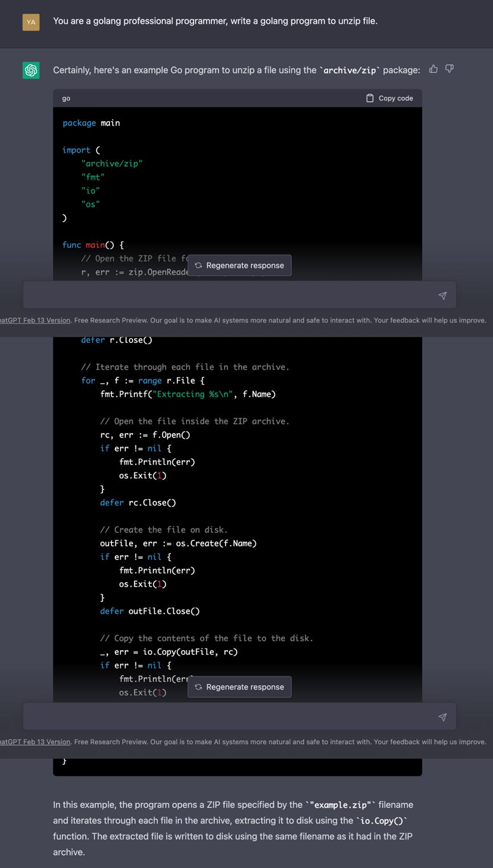The height and width of the screenshot is (868, 493).
Task: Click the "archive/zip" import string in code
Action: pyautogui.click(x=112, y=164)
